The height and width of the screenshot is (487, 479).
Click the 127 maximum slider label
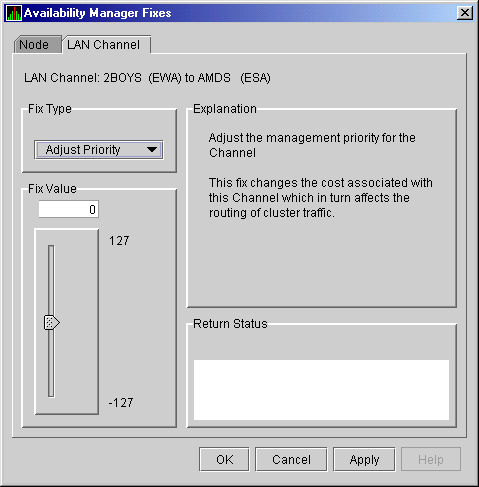click(119, 241)
